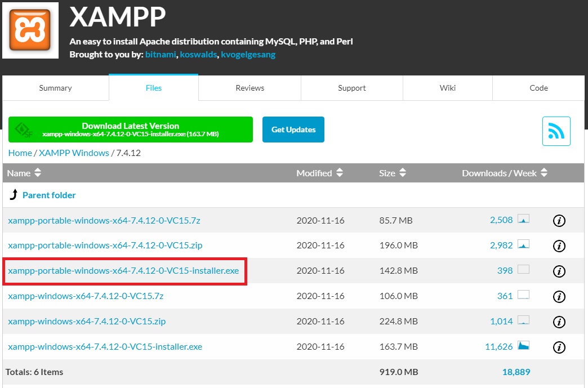Image resolution: width=588 pixels, height=388 pixels.
Task: Click the 2,982 weekly downloads count
Action: point(501,245)
